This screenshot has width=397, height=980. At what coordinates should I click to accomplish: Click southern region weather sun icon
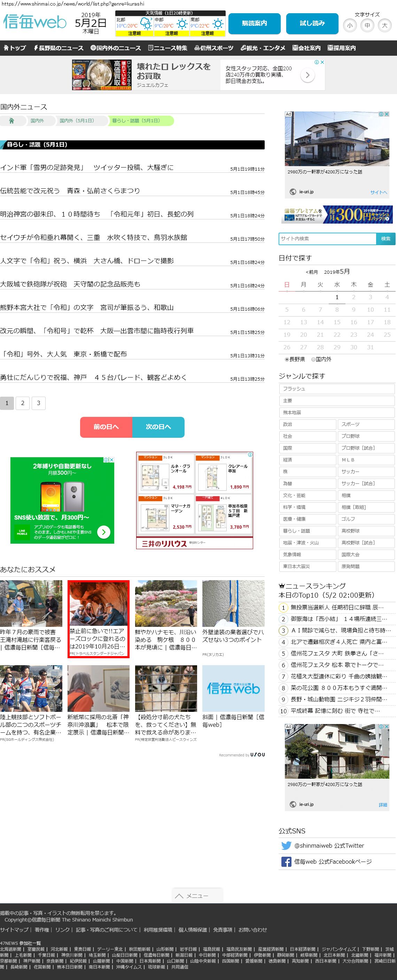click(x=218, y=24)
